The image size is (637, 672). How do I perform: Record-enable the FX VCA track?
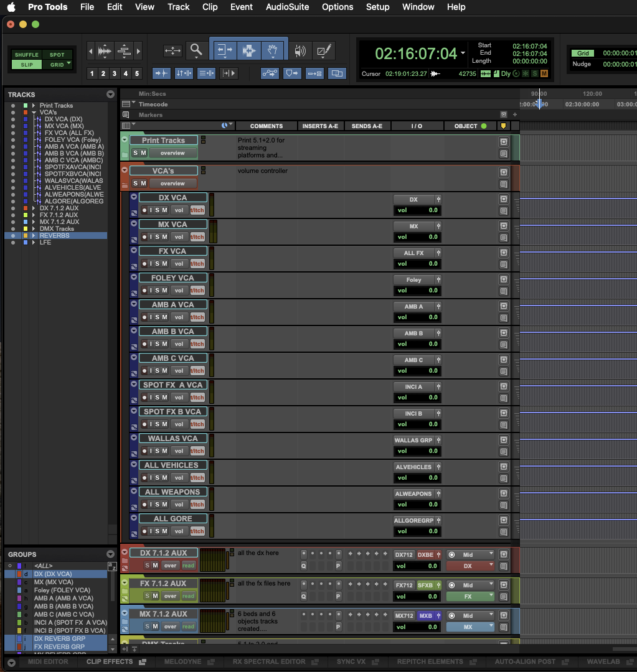pos(144,264)
